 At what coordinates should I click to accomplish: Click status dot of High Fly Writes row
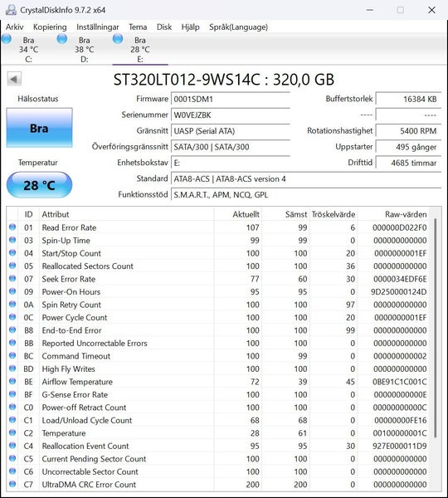[12, 369]
